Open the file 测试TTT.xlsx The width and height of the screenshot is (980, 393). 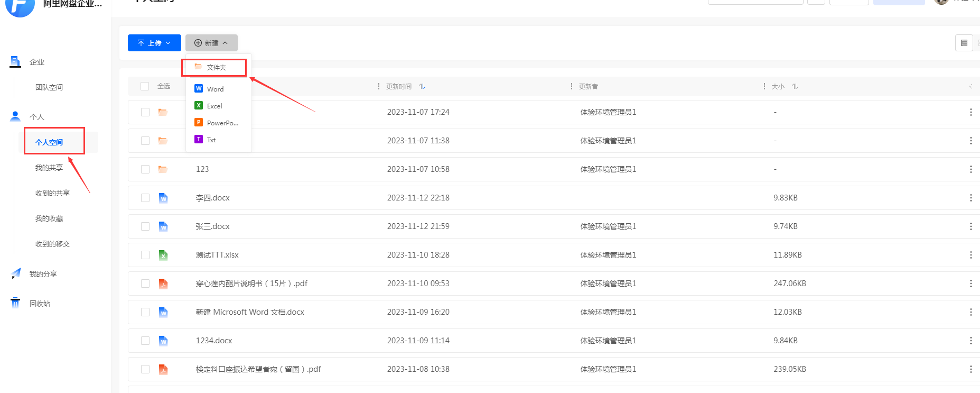coord(217,255)
